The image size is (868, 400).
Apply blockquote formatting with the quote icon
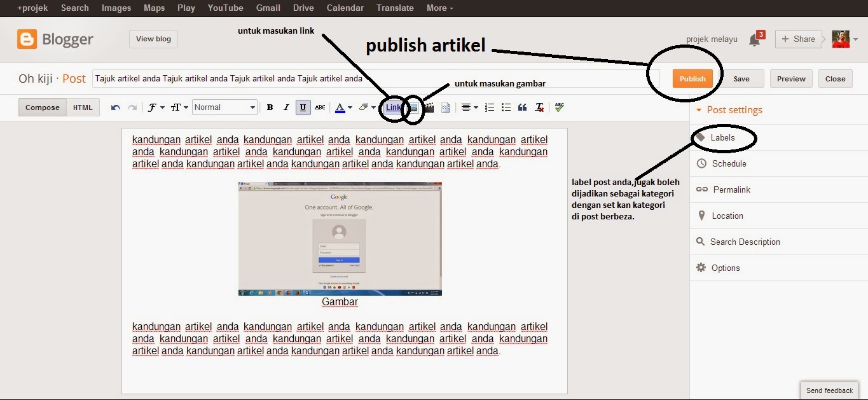tap(523, 107)
